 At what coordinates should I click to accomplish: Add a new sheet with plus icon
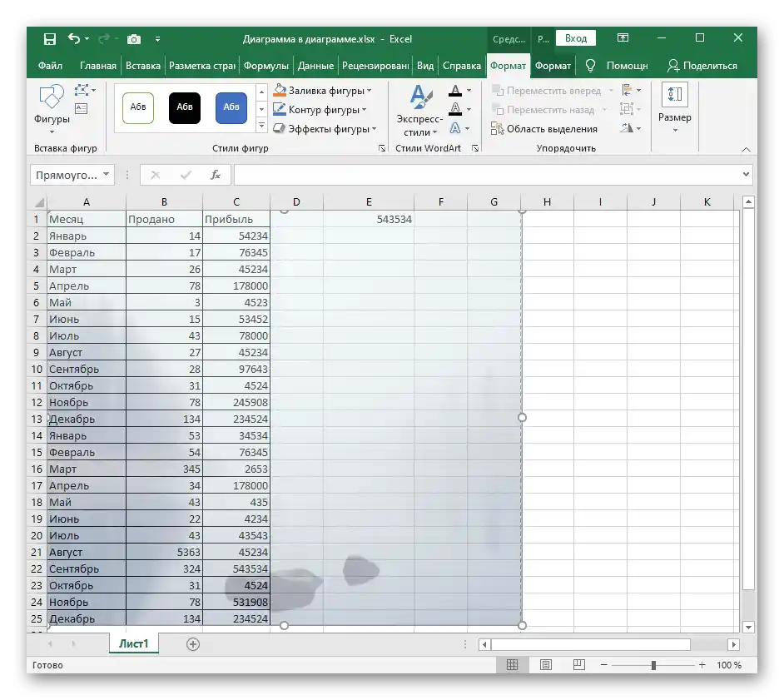tap(193, 644)
